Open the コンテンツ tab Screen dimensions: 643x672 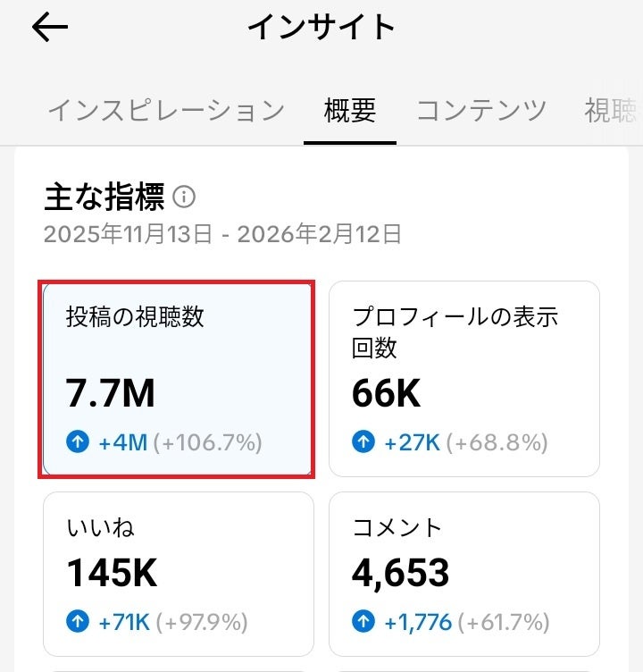(481, 111)
